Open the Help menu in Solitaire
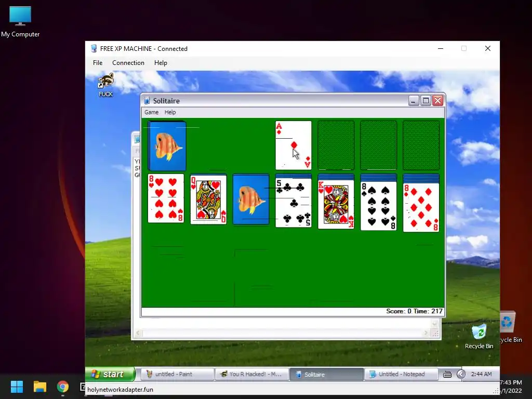This screenshot has width=532, height=399. click(170, 112)
